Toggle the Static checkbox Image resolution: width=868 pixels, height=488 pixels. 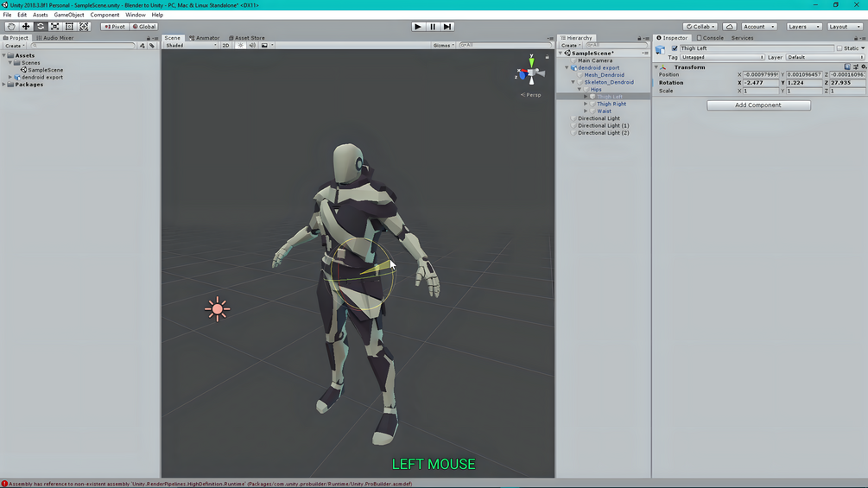[x=839, y=48]
